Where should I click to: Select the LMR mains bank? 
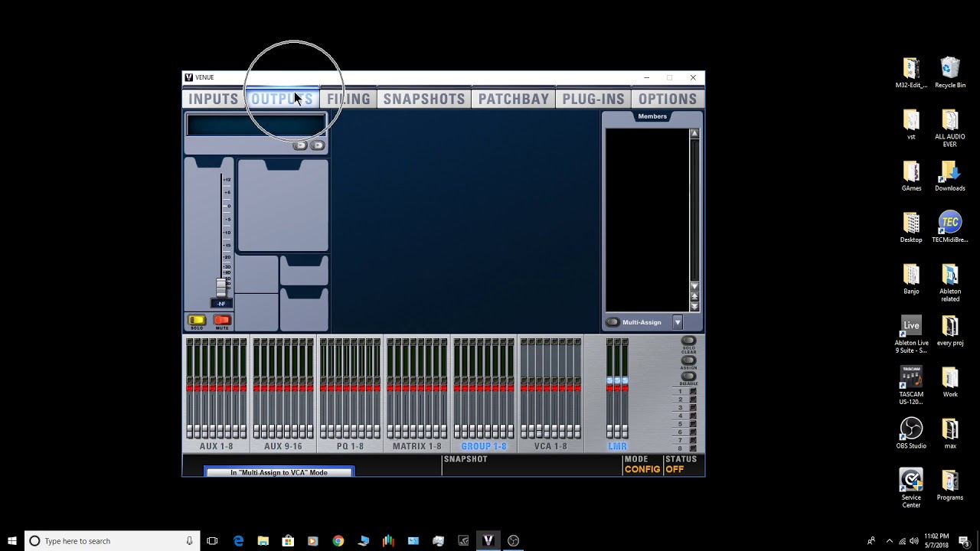(x=617, y=446)
